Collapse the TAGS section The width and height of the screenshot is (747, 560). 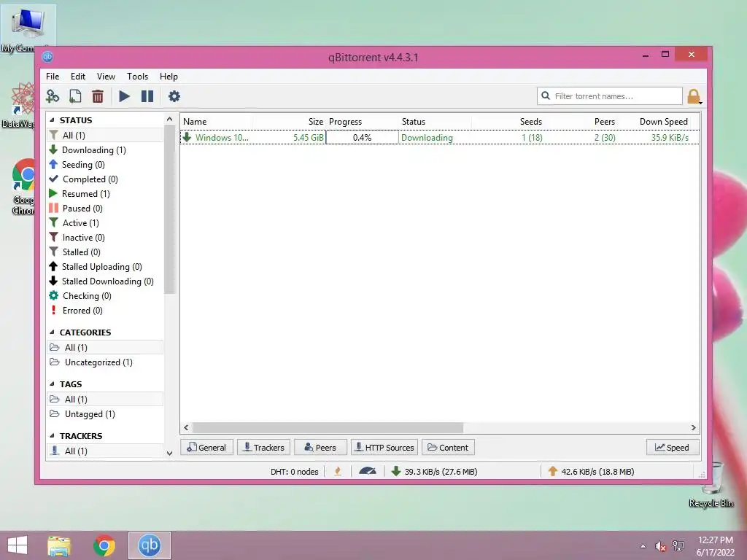tap(52, 384)
